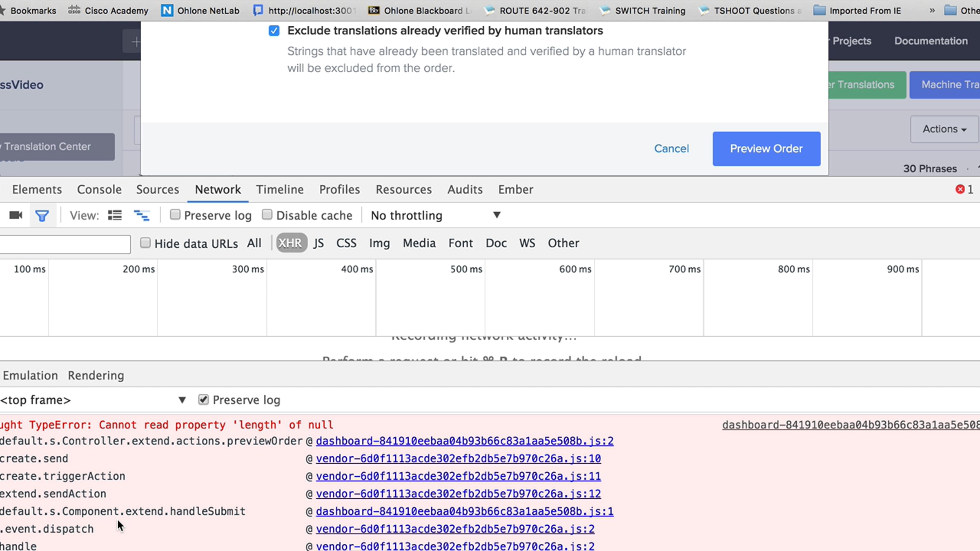Viewport: 980px width, 551px height.
Task: Filter requests by Doc
Action: tap(496, 243)
